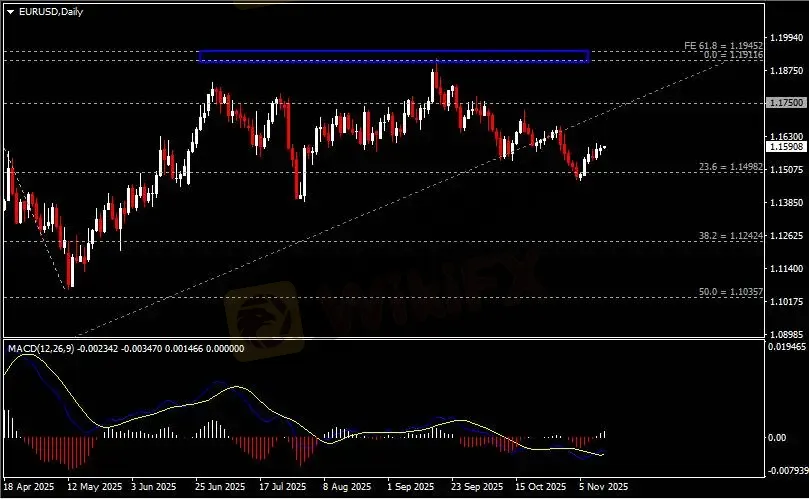Image resolution: width=809 pixels, height=499 pixels.
Task: Click the current price tag 1.15908
Action: [x=786, y=147]
